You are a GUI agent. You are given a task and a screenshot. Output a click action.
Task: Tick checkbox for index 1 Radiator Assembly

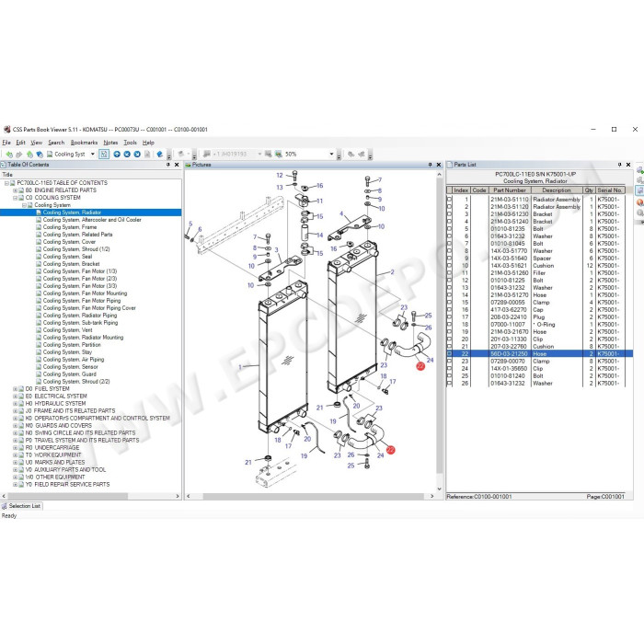click(x=449, y=200)
